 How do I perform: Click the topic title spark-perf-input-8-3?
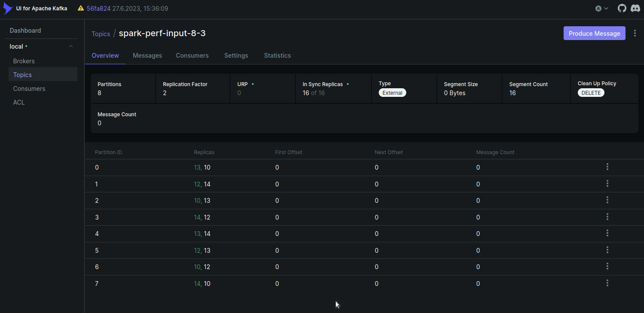[162, 33]
